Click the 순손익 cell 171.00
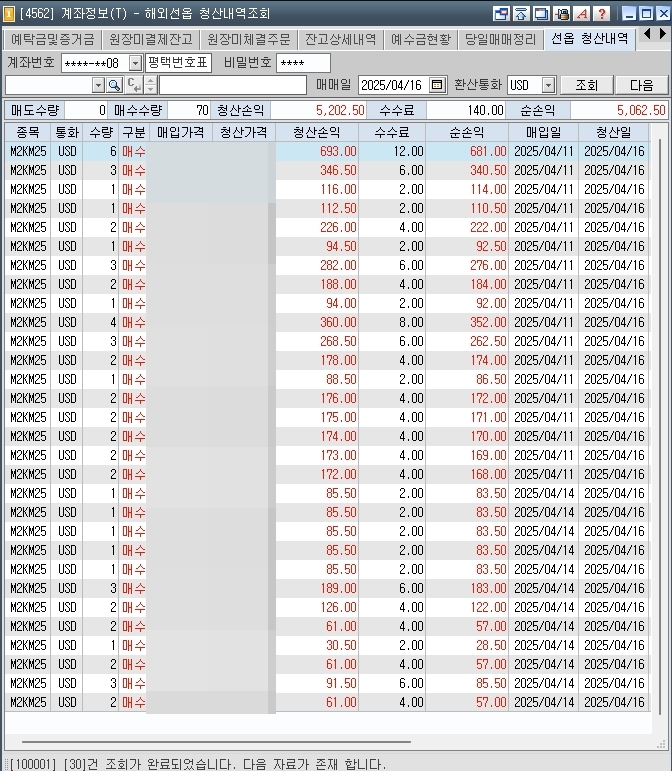 coord(467,417)
